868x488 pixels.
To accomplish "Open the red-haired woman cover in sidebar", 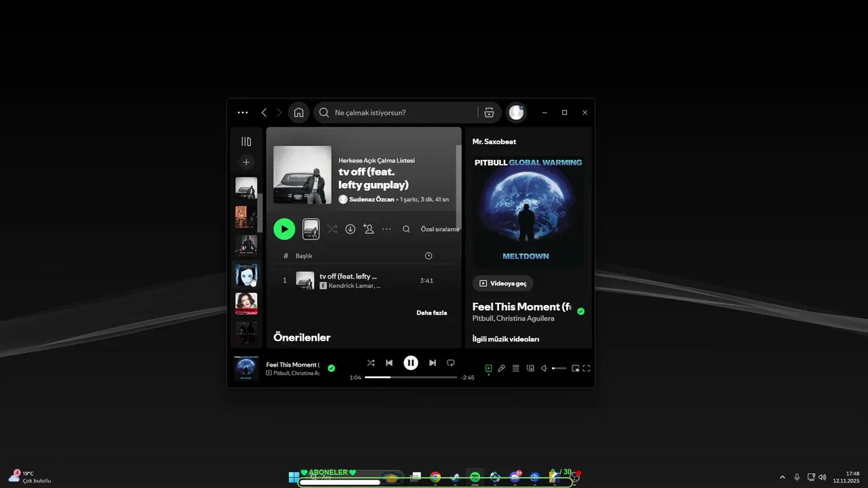I will (246, 304).
